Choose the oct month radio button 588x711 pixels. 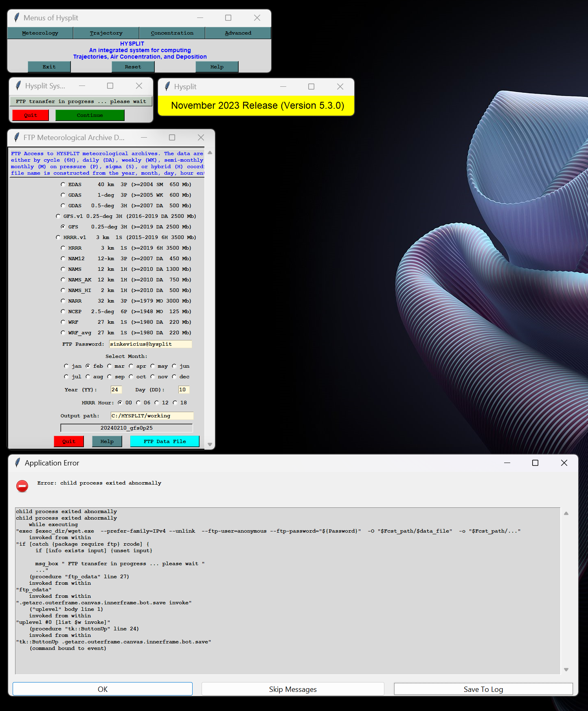(x=131, y=377)
